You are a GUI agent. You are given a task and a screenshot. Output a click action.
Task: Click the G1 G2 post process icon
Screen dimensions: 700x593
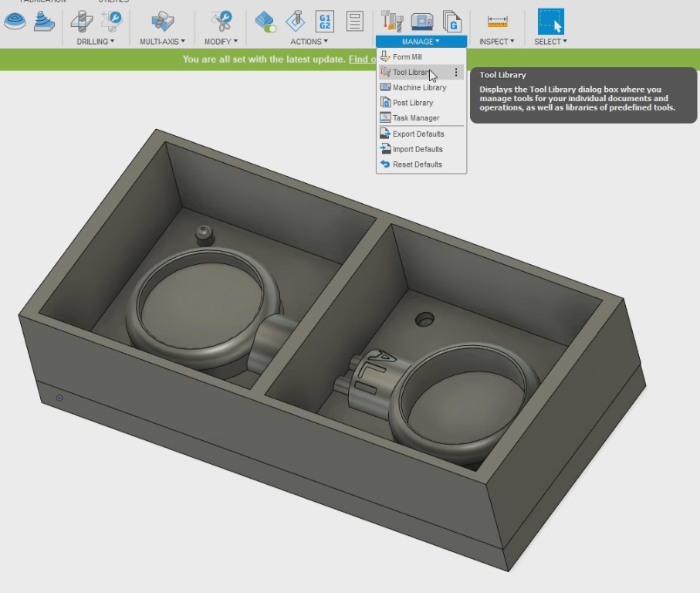coord(325,21)
